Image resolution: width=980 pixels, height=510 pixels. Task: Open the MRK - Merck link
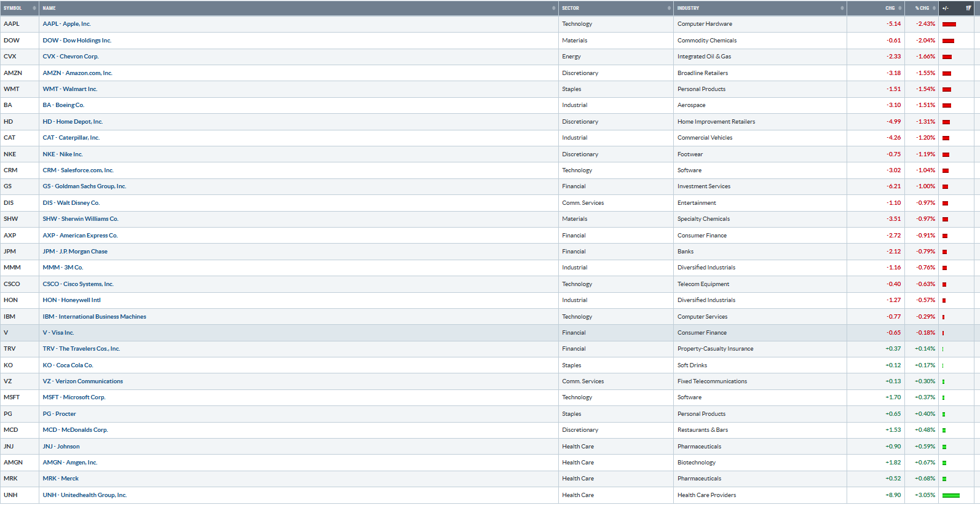[x=60, y=479]
